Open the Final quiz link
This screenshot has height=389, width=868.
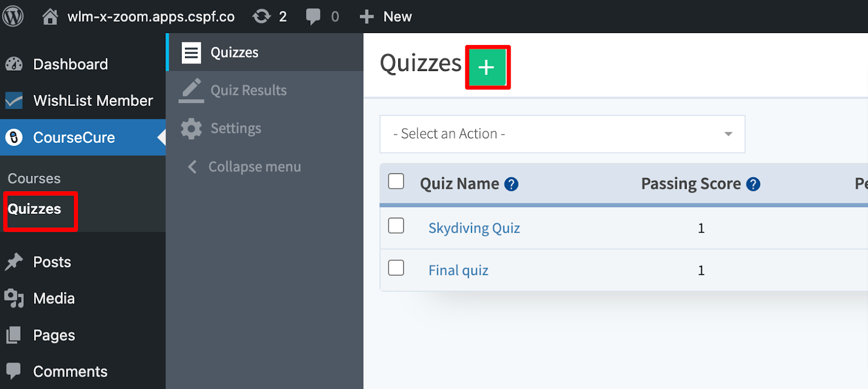click(x=458, y=270)
